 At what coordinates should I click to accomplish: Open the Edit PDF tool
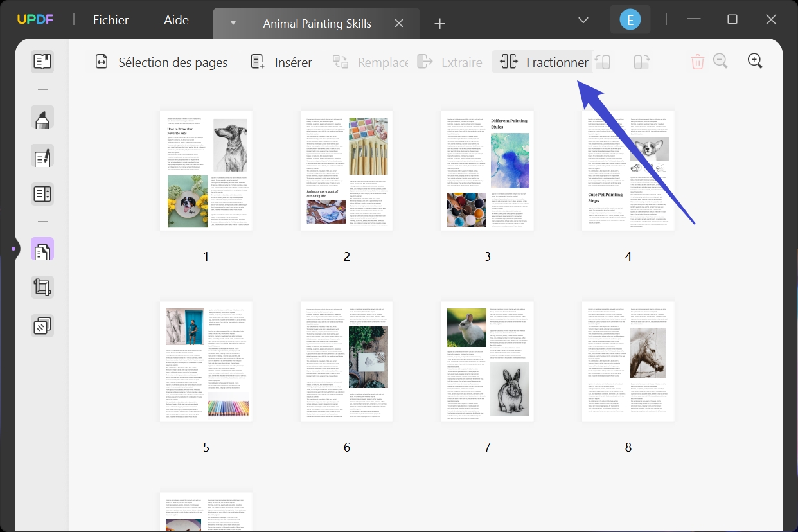tap(42, 156)
